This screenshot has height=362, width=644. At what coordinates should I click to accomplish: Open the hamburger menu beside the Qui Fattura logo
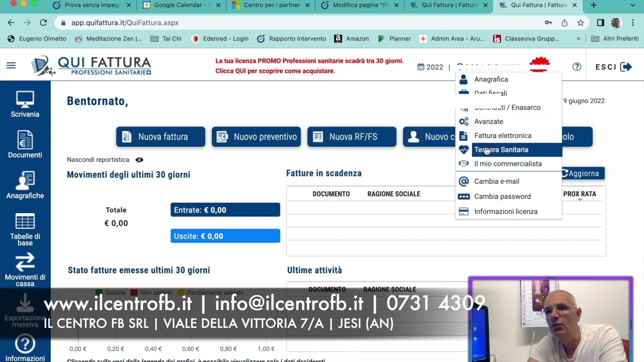tap(11, 65)
